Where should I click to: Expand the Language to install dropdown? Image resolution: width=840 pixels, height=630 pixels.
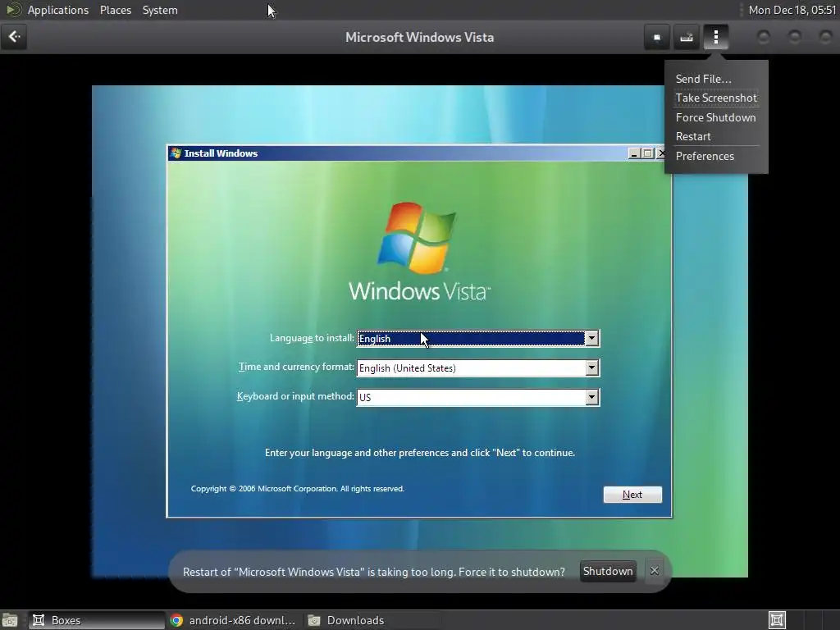pyautogui.click(x=591, y=339)
